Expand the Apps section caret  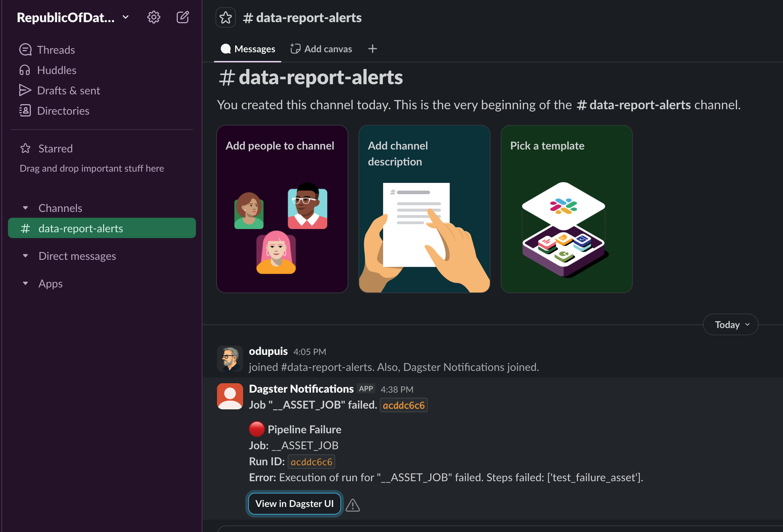pos(25,283)
